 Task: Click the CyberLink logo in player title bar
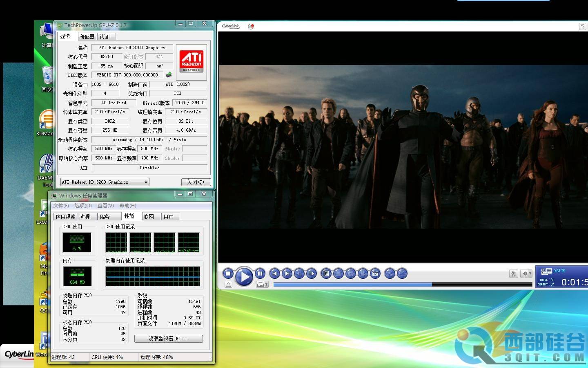tap(231, 26)
